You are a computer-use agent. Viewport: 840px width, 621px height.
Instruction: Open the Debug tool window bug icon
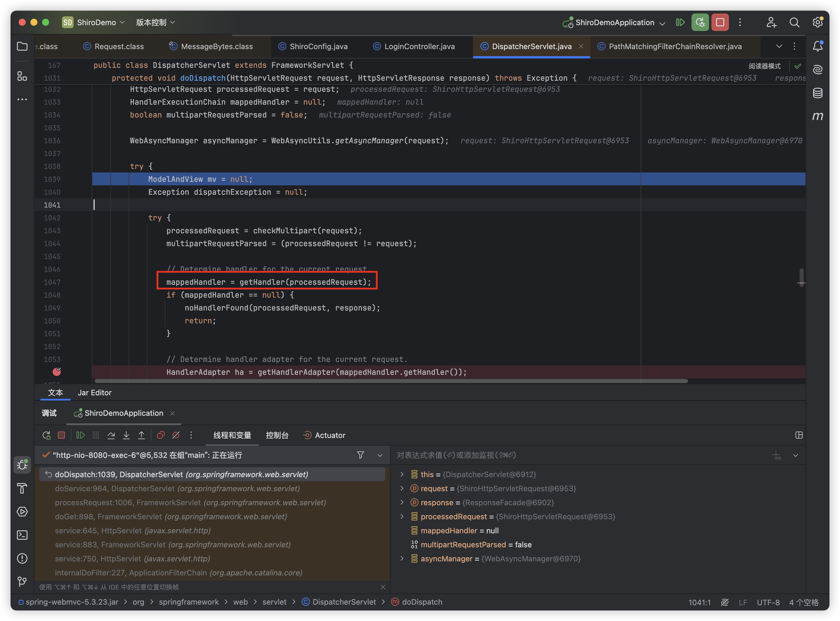click(x=22, y=465)
